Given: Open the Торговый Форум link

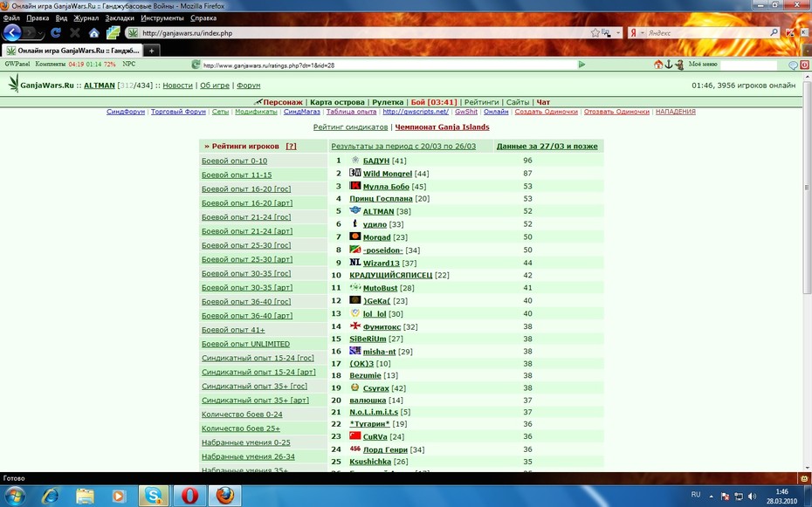Looking at the screenshot, I should (178, 112).
